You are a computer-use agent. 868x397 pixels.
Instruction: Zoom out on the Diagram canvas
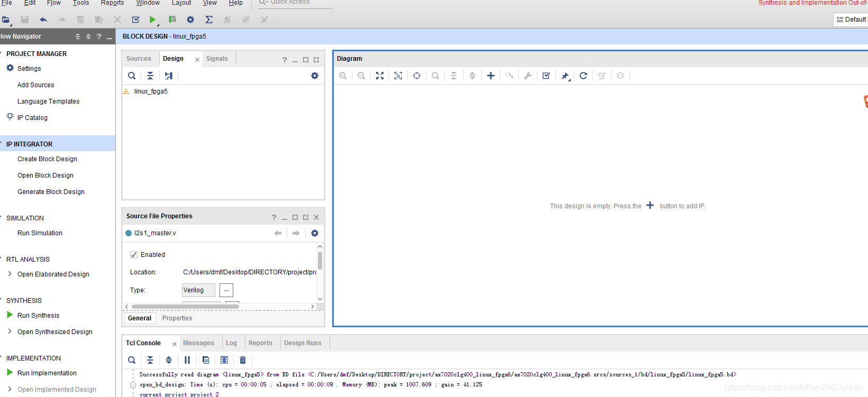pyautogui.click(x=361, y=76)
